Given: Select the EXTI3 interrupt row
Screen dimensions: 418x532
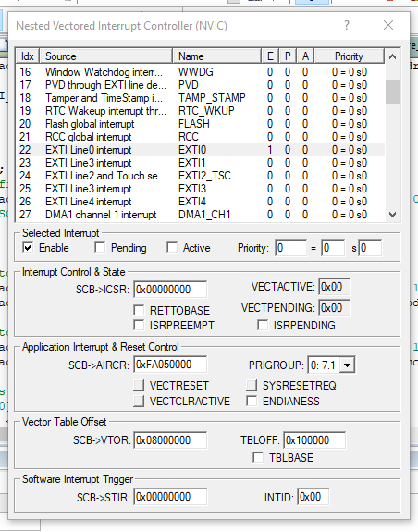Looking at the screenshot, I should pos(201,189).
